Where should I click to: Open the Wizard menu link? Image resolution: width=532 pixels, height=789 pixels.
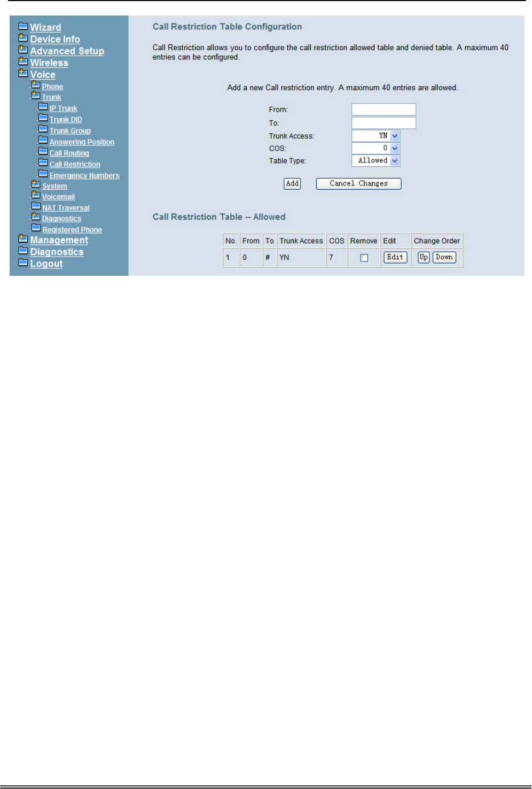click(x=45, y=27)
